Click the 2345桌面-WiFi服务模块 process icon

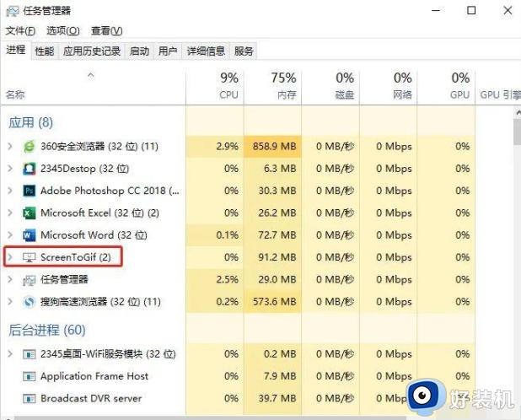(x=29, y=354)
